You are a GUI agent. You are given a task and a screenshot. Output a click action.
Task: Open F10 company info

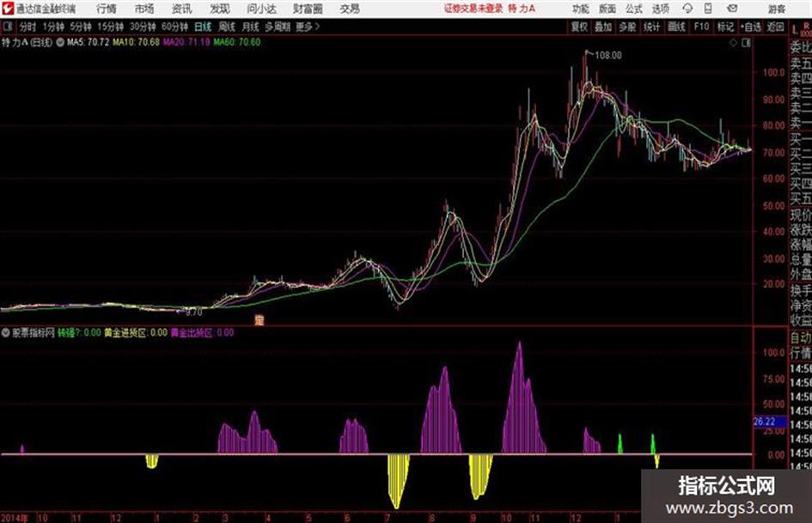(701, 27)
